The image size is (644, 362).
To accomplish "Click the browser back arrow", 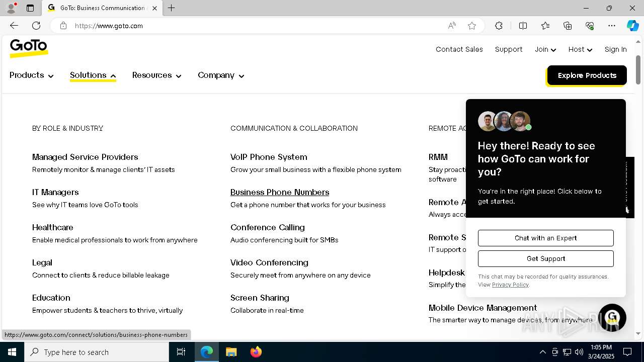I will pyautogui.click(x=14, y=26).
